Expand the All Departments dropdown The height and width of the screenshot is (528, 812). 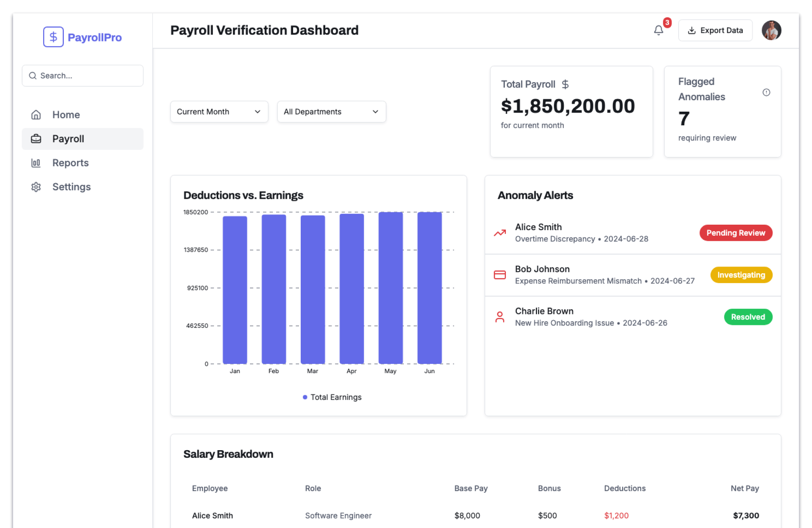click(331, 112)
